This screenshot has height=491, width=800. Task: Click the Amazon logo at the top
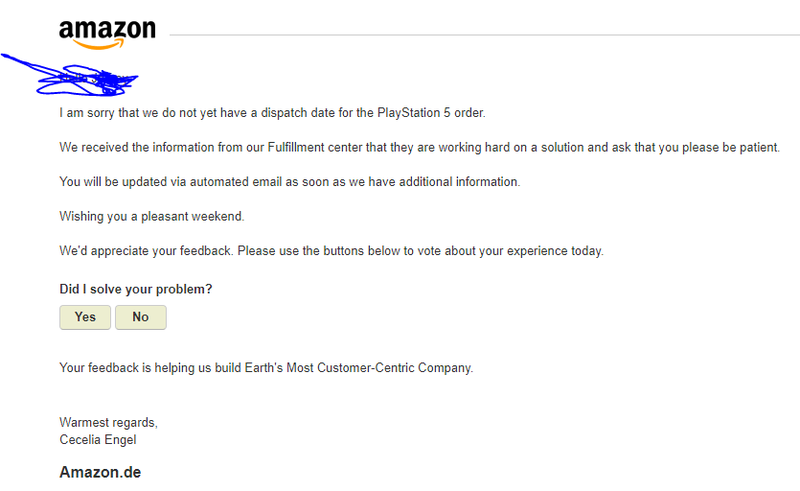107,31
